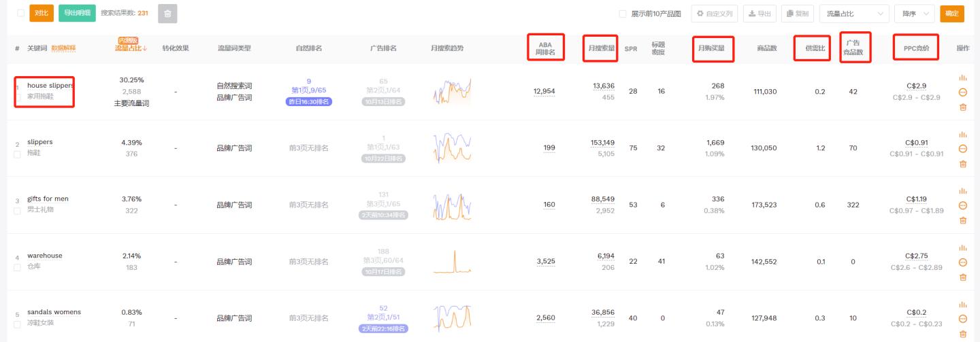Screen dimensions: 980x342
Task: Enable 展示前10产品图 checkbox
Action: (x=622, y=14)
